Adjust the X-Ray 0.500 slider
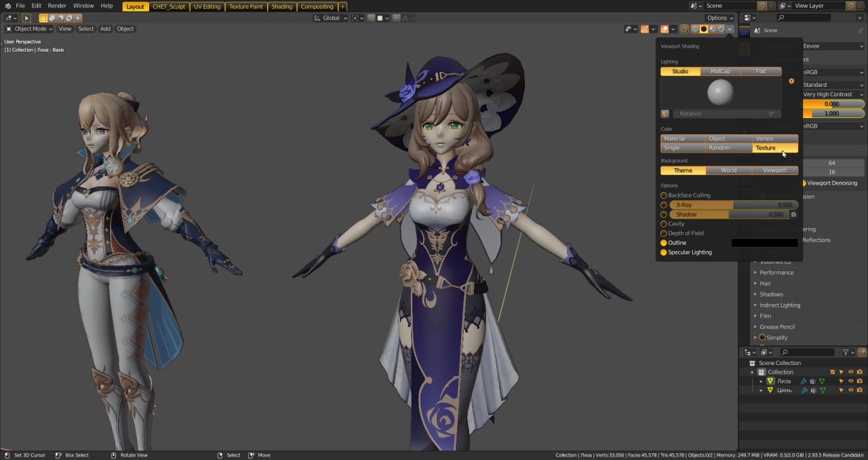868x460 pixels. 733,205
